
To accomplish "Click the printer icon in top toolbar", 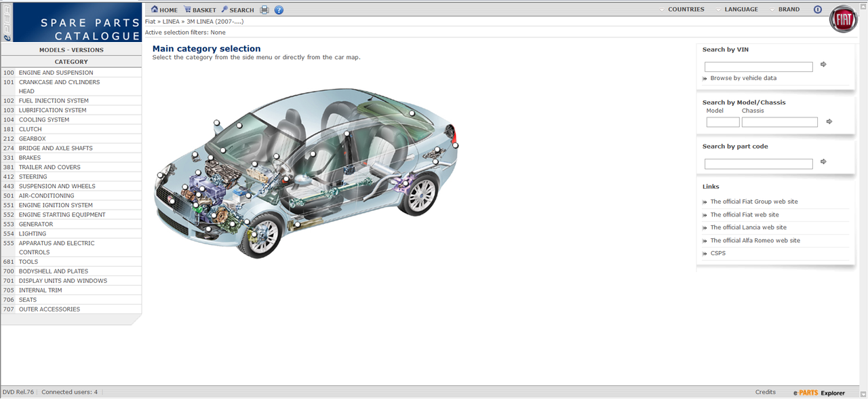I will tap(264, 10).
